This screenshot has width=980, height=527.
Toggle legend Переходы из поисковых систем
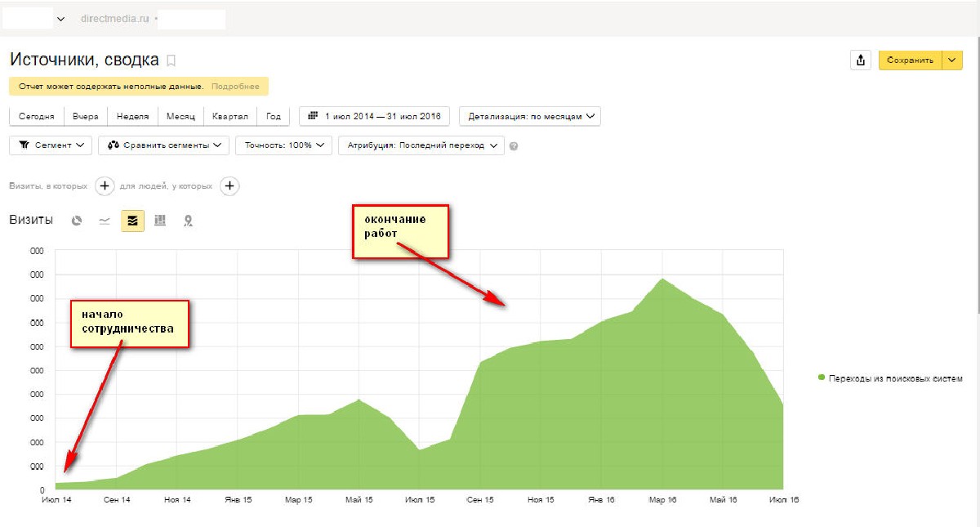point(890,377)
